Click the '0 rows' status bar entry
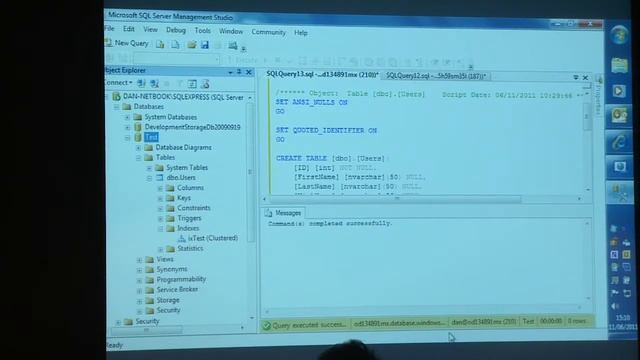This screenshot has width=640, height=360. point(577,321)
